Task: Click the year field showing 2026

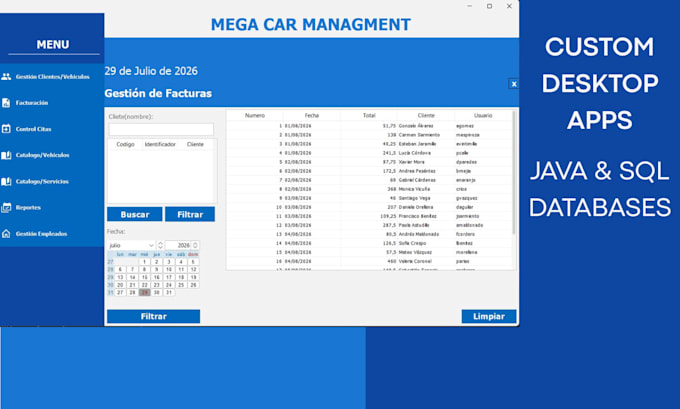Action: (179, 245)
